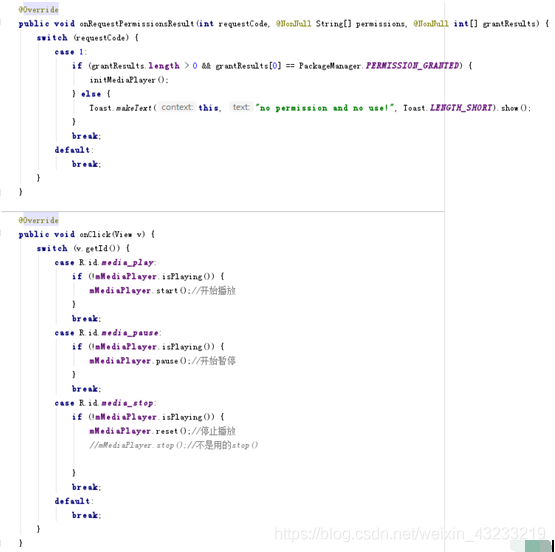Click the onClick(View v) method name
The image size is (555, 552).
click(x=112, y=235)
